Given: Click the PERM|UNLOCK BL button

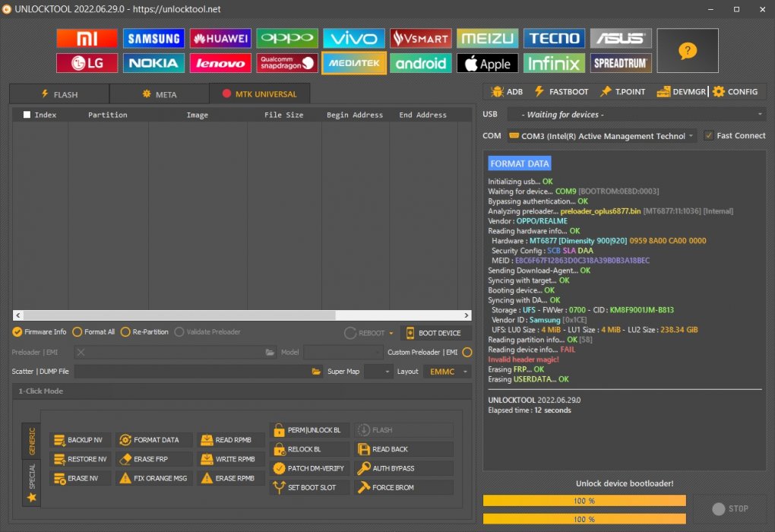Looking at the screenshot, I should pyautogui.click(x=309, y=430).
